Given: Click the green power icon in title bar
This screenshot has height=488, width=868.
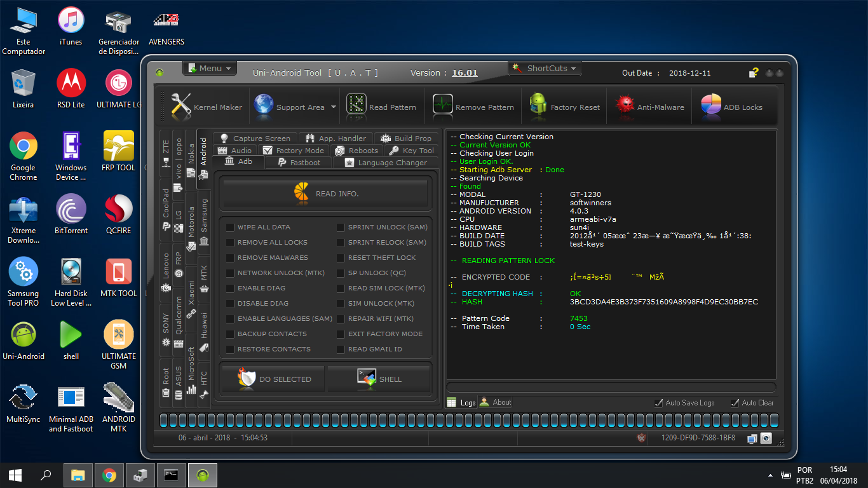Looking at the screenshot, I should tap(159, 72).
